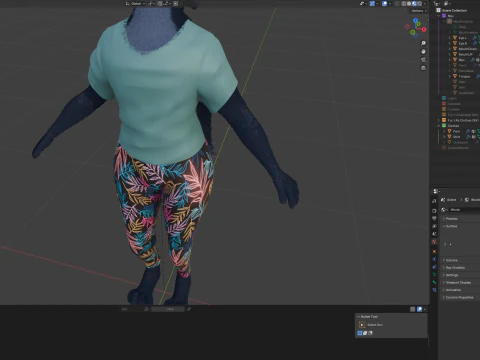Click the World name field
Viewport: 480px width, 360px height.
(x=464, y=210)
